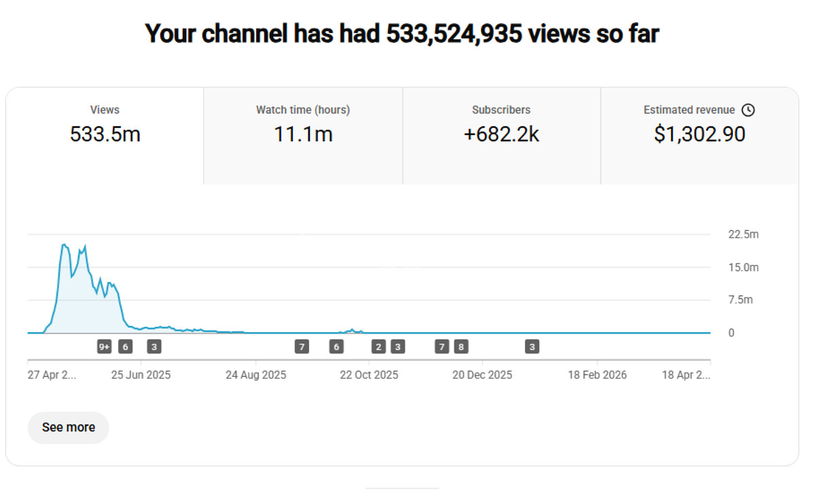
Task: Open the 7 marker after 24 Aug 2025
Action: coord(302,347)
